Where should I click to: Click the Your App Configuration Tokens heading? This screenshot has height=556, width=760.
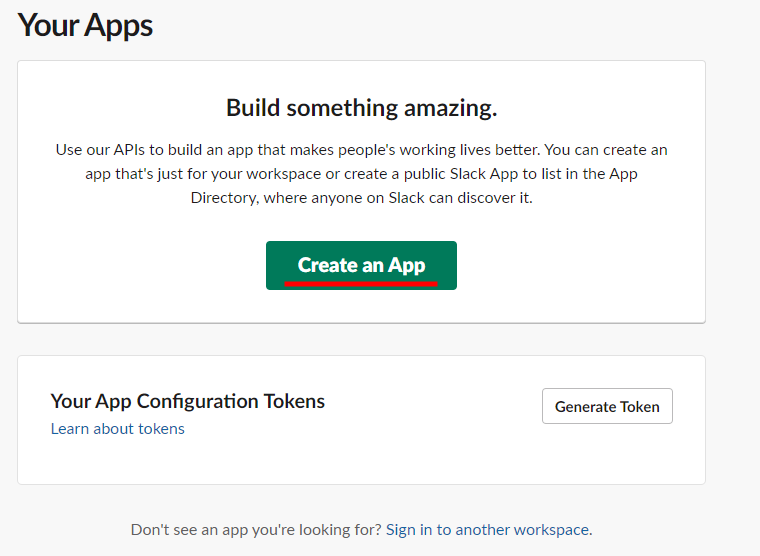(x=188, y=401)
